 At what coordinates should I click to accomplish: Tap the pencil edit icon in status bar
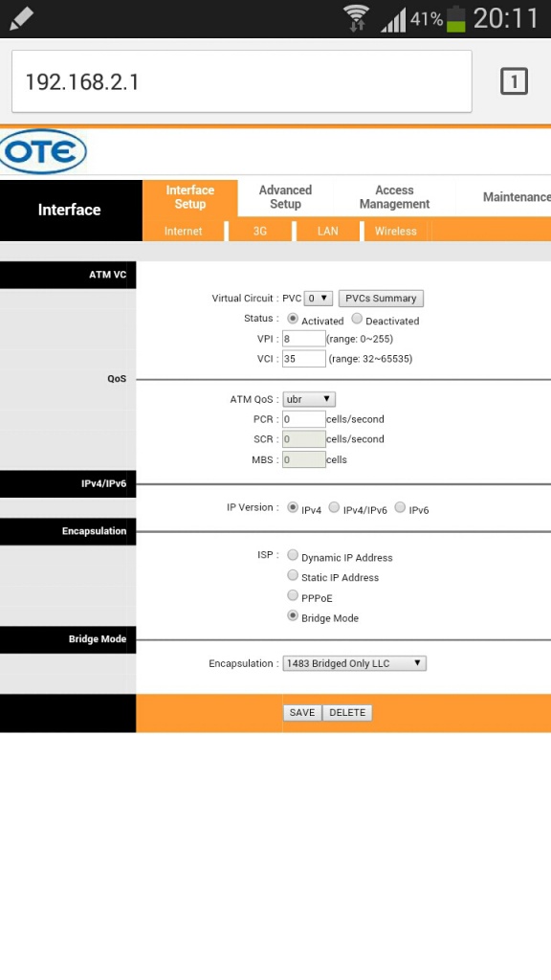(21, 18)
